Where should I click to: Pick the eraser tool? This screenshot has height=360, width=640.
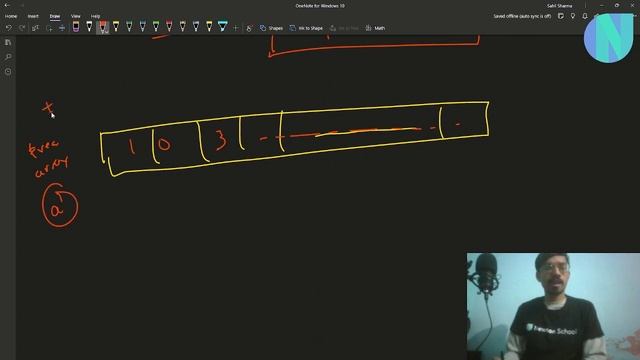(76, 27)
